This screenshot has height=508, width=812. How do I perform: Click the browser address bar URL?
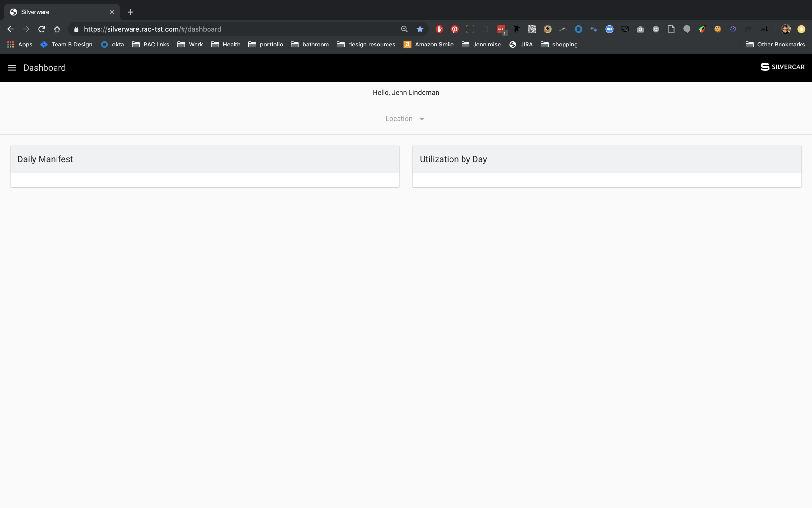point(152,29)
